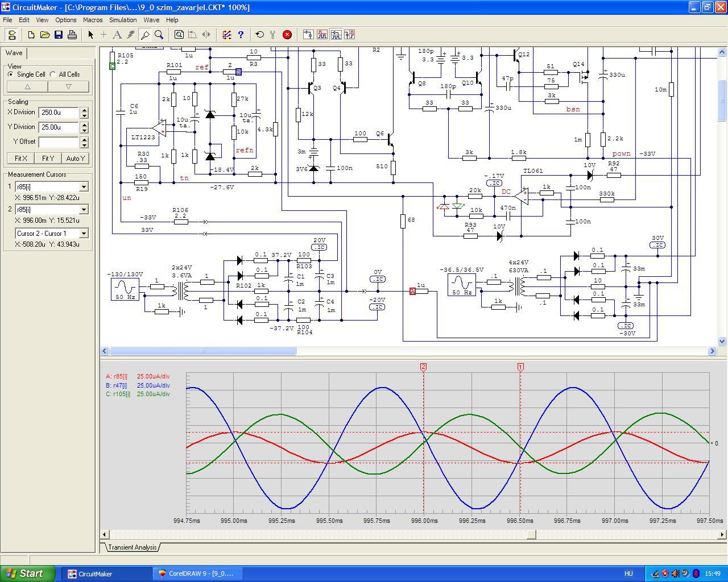The height and width of the screenshot is (582, 728).
Task: Click the Fit X button
Action: [21, 159]
